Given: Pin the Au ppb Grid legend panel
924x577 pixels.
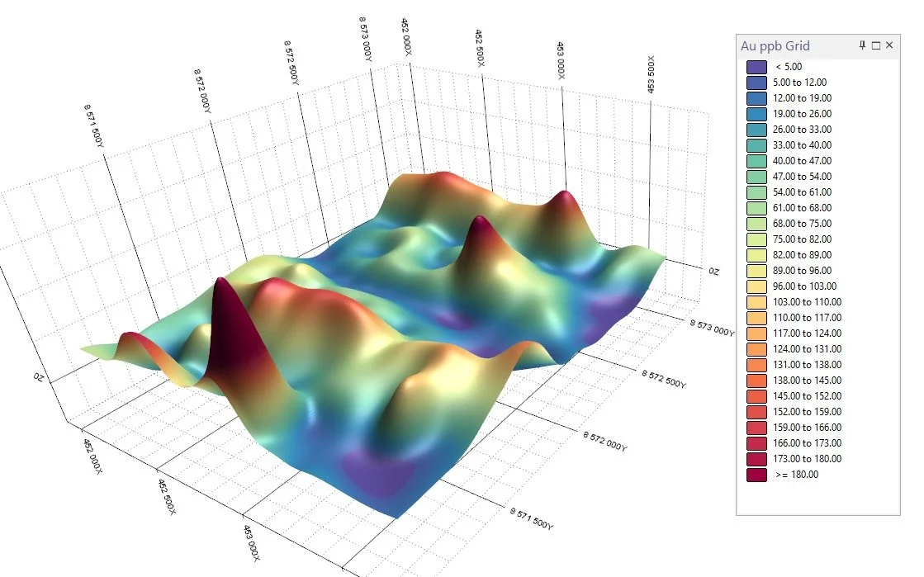Looking at the screenshot, I should coord(862,45).
